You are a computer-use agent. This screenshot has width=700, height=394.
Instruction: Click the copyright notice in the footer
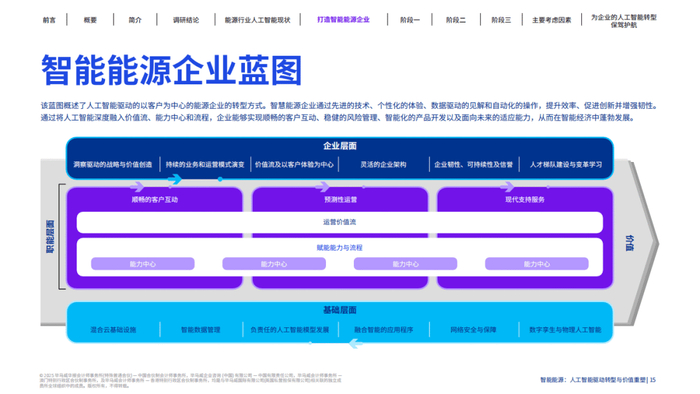coord(191,381)
